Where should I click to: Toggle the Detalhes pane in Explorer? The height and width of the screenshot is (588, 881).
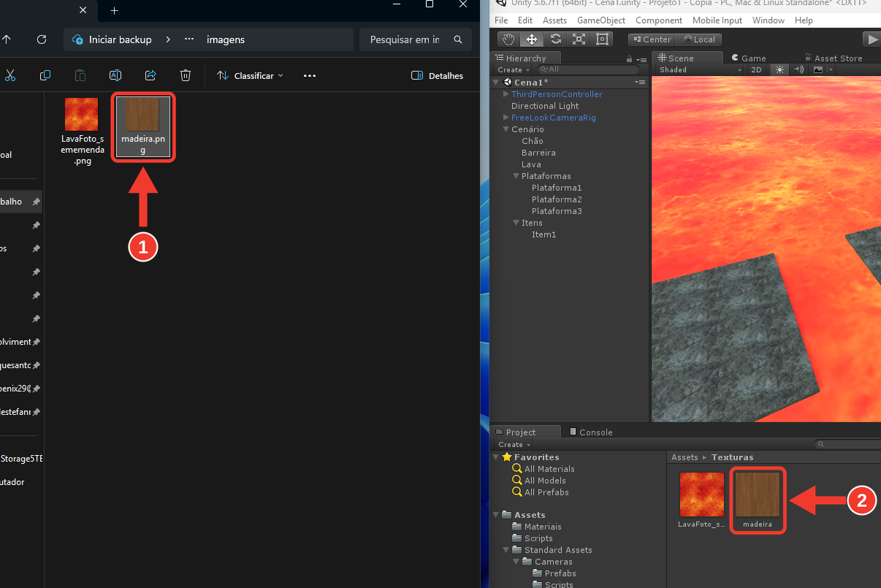pyautogui.click(x=437, y=75)
